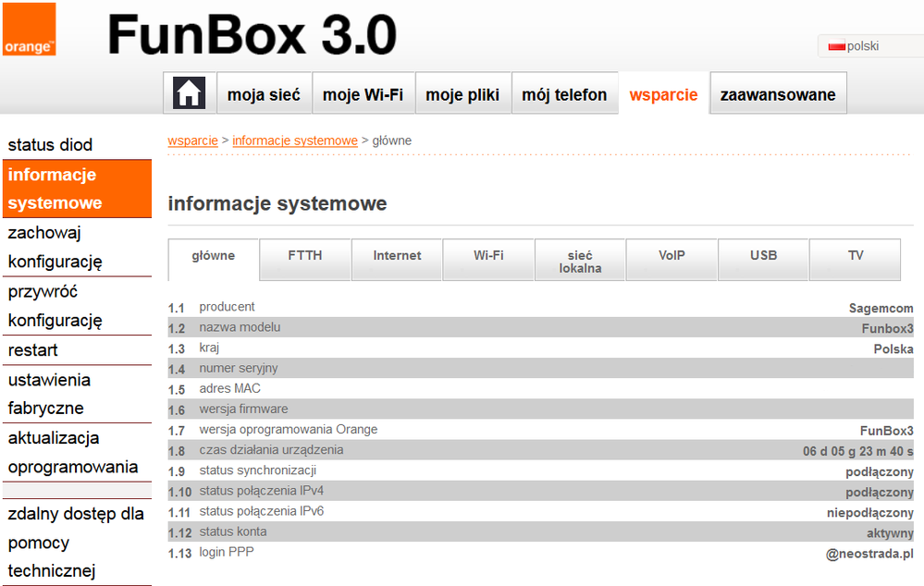This screenshot has height=586, width=924.
Task: Open mój telefon section
Action: 564,92
